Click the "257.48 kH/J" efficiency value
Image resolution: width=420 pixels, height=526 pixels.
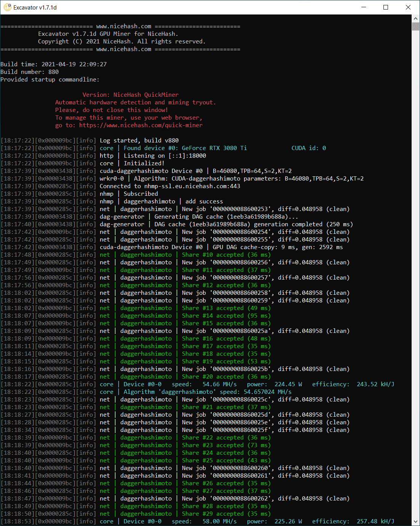click(x=375, y=521)
